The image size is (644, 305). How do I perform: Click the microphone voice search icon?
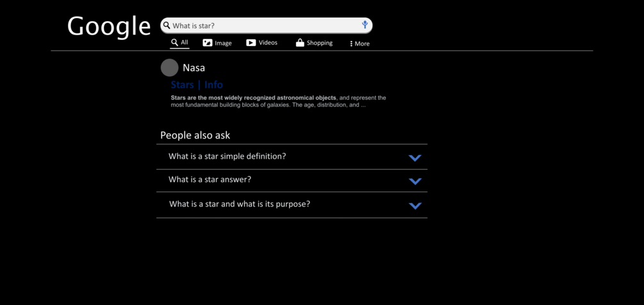[x=365, y=25]
